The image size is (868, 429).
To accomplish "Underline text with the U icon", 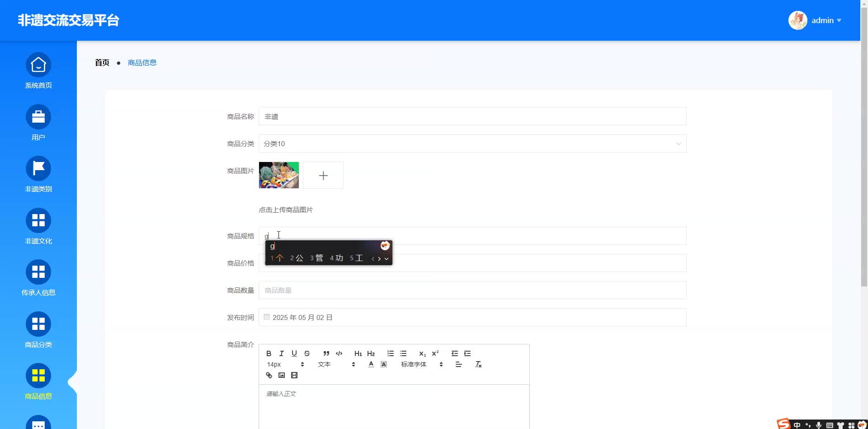I will 294,353.
